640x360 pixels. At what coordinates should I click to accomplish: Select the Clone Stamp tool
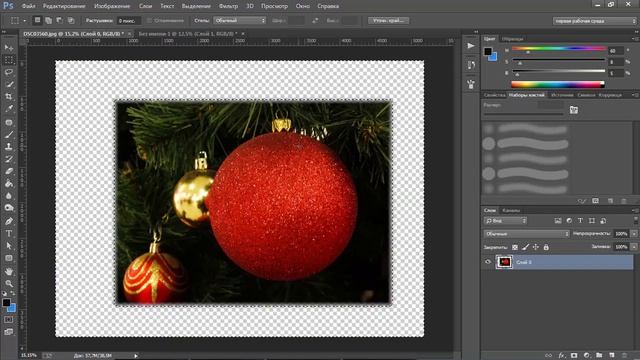pos(9,147)
